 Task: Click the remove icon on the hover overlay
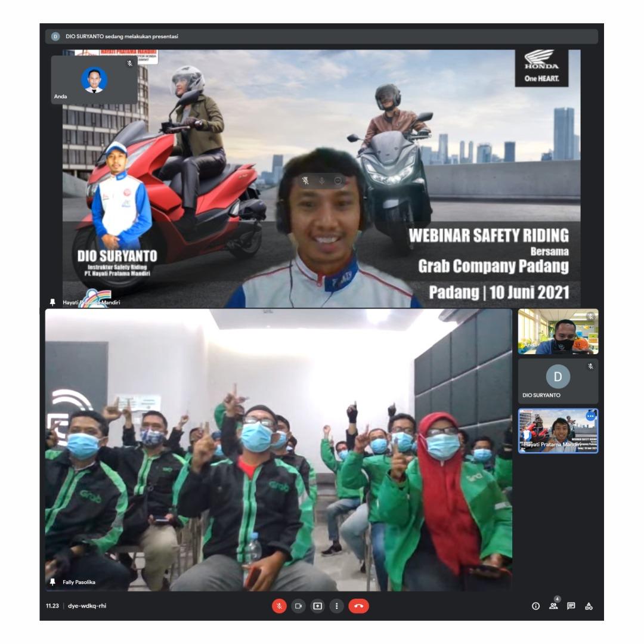(338, 181)
